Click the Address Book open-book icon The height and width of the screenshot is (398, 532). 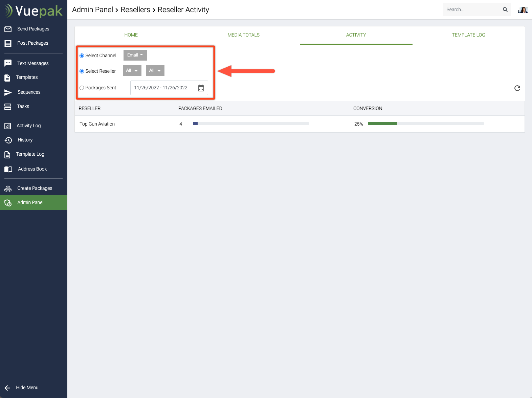click(x=8, y=169)
